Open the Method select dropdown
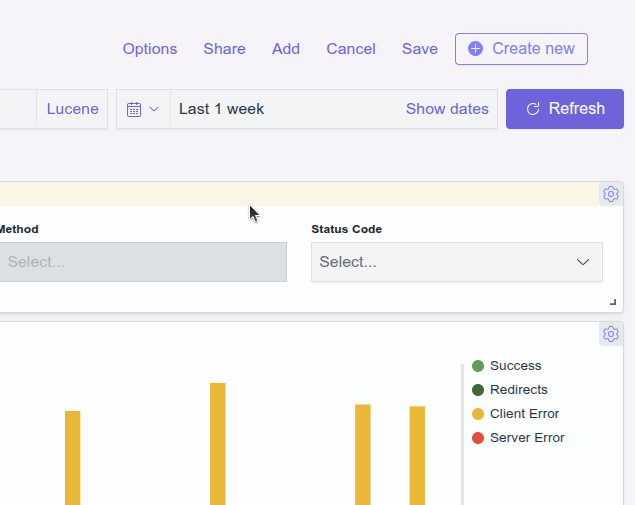Screen dimensions: 635x505 point(143,262)
